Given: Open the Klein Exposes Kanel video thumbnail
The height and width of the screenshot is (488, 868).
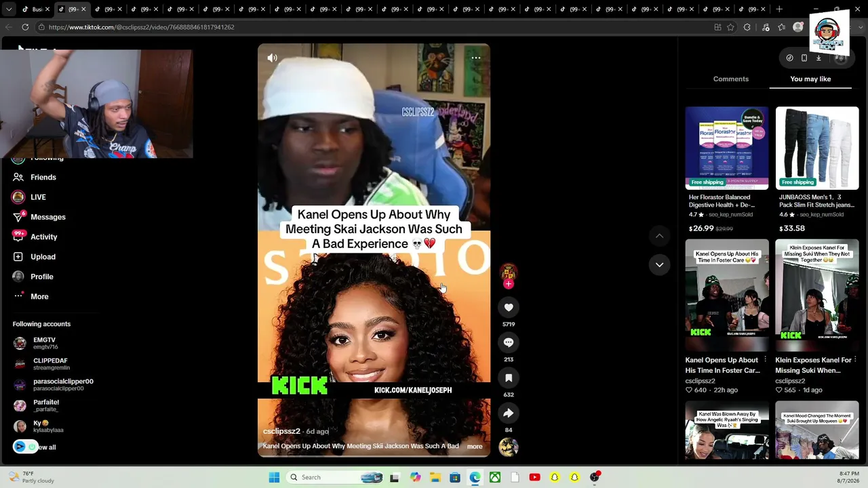Looking at the screenshot, I should (817, 296).
